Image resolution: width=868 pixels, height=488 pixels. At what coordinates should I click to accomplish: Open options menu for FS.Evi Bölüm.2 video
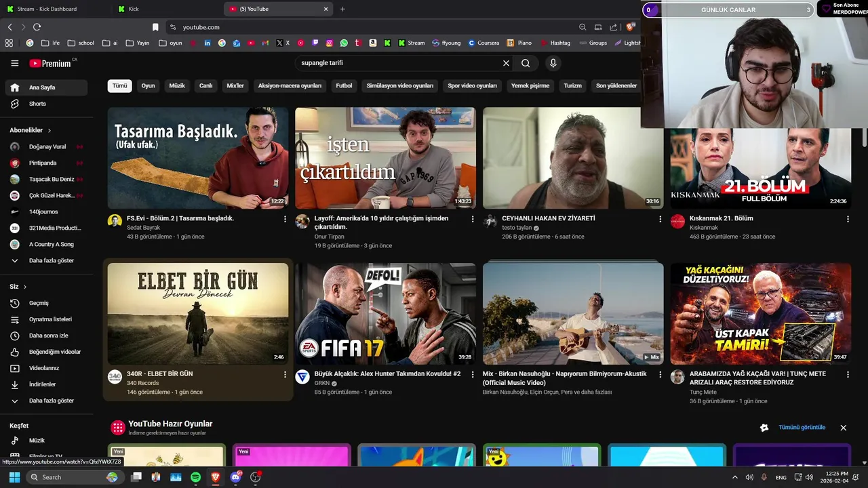pos(285,219)
